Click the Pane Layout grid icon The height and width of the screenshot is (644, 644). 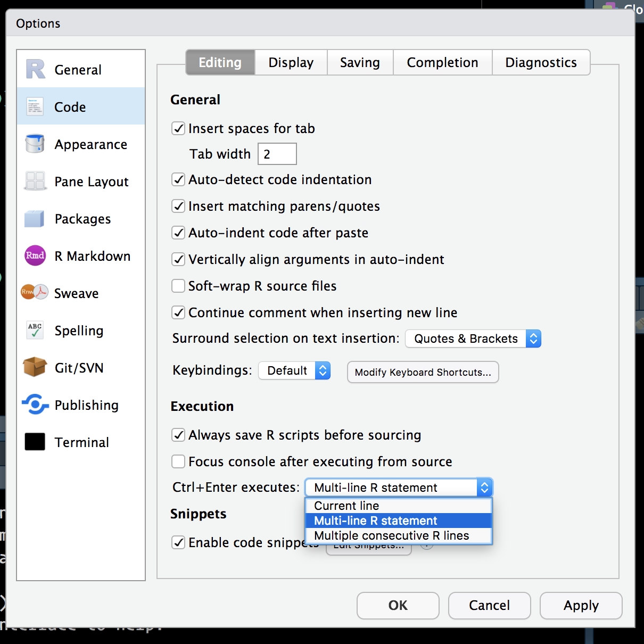(x=35, y=181)
